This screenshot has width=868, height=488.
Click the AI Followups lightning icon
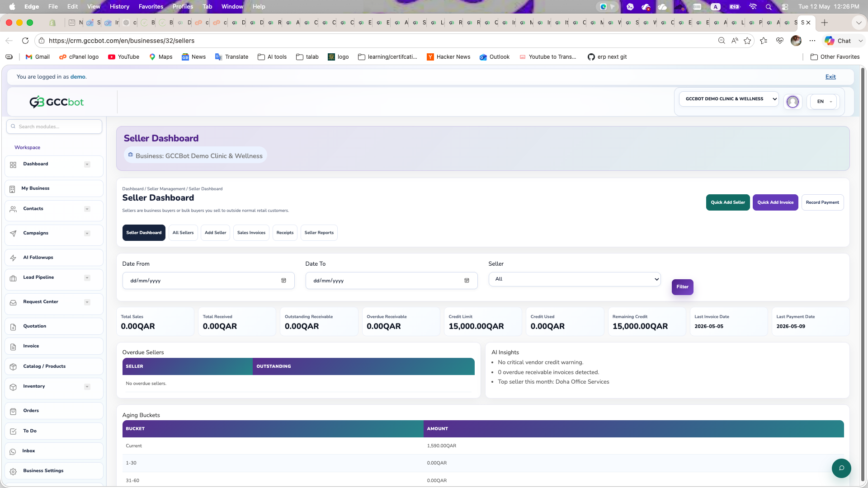pos(13,258)
